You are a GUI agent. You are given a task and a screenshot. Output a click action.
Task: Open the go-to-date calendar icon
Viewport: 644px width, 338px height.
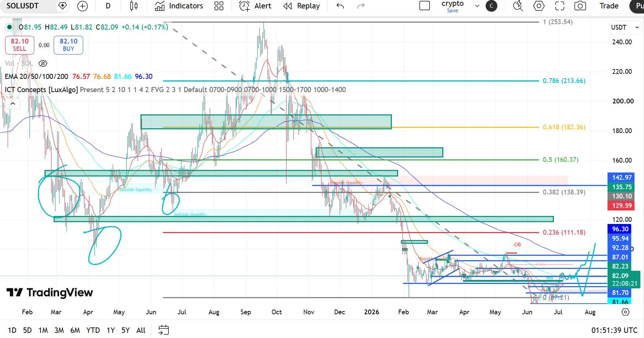pos(163,330)
